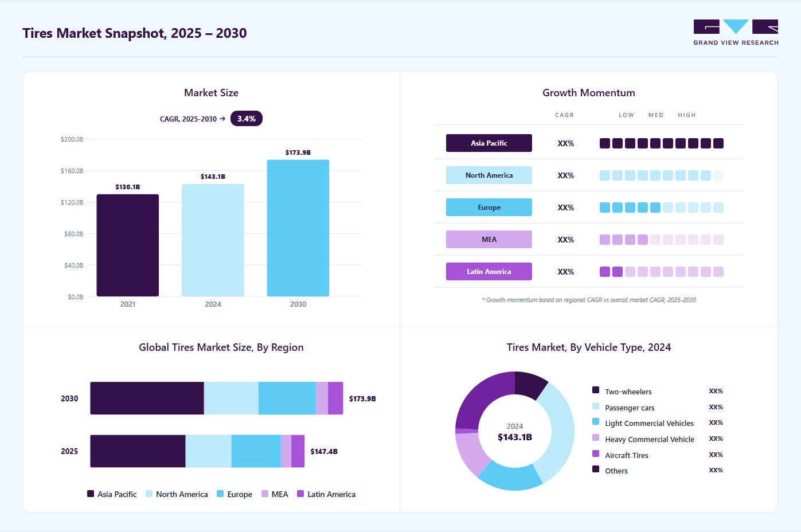Click Europe segment of 2025 region bar
Viewport: 801px width, 532px height.
point(256,451)
